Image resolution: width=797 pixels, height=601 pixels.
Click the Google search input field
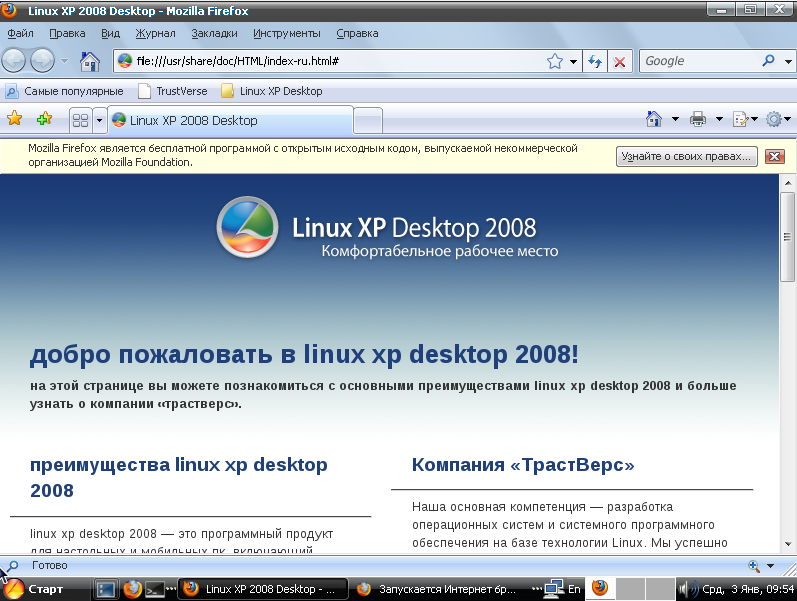click(701, 62)
